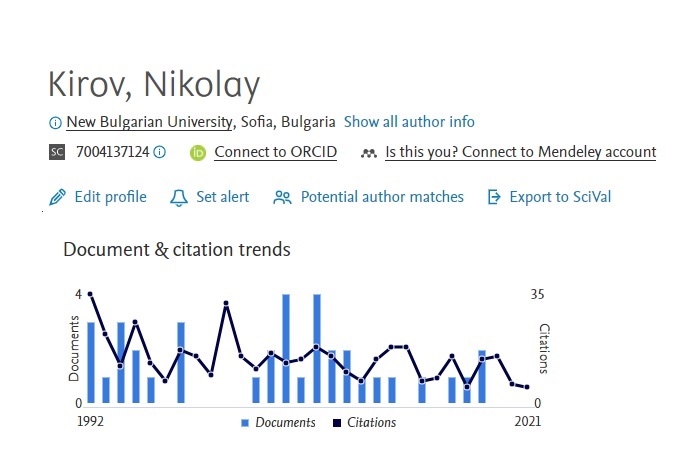Follow the Connect to Mendeley account link

(520, 152)
